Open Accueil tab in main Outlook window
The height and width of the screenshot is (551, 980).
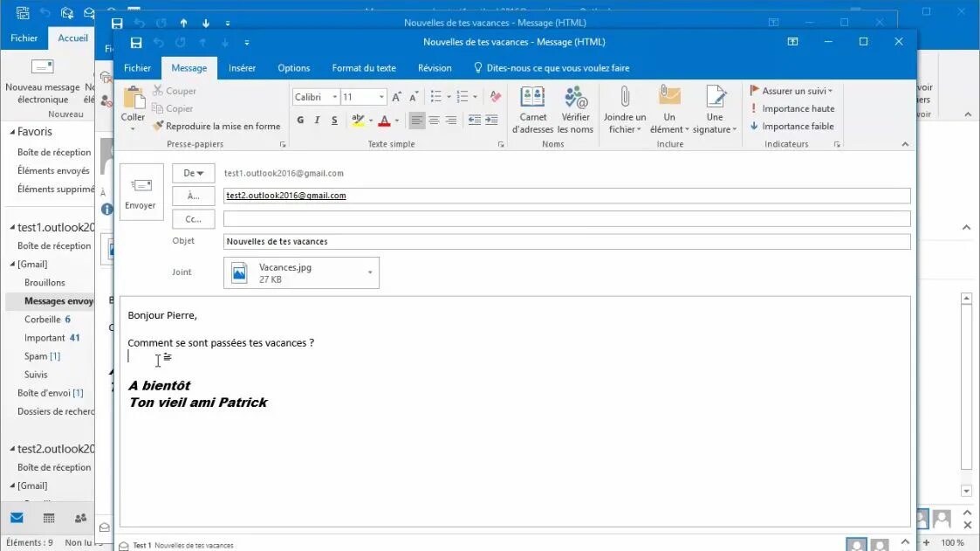pos(72,38)
